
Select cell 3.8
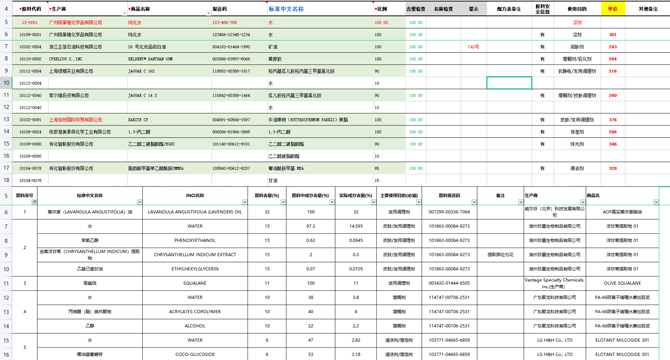(356, 297)
